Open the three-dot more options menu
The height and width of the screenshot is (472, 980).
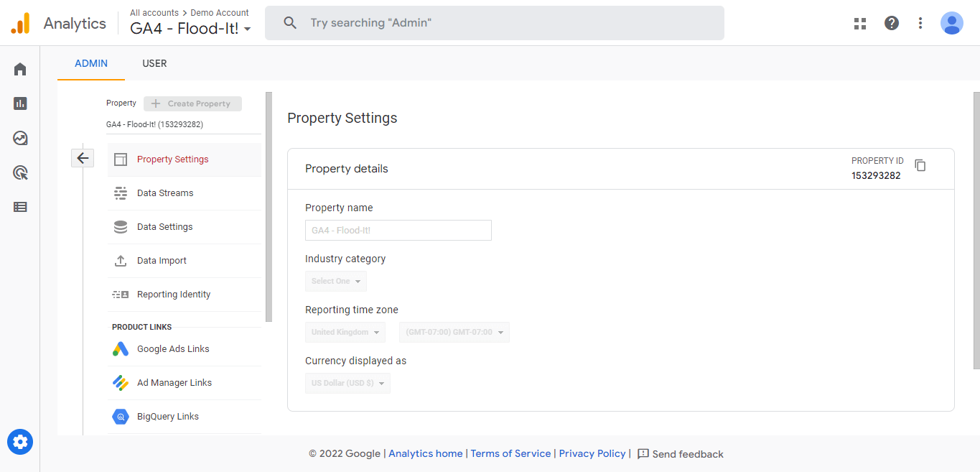(920, 23)
